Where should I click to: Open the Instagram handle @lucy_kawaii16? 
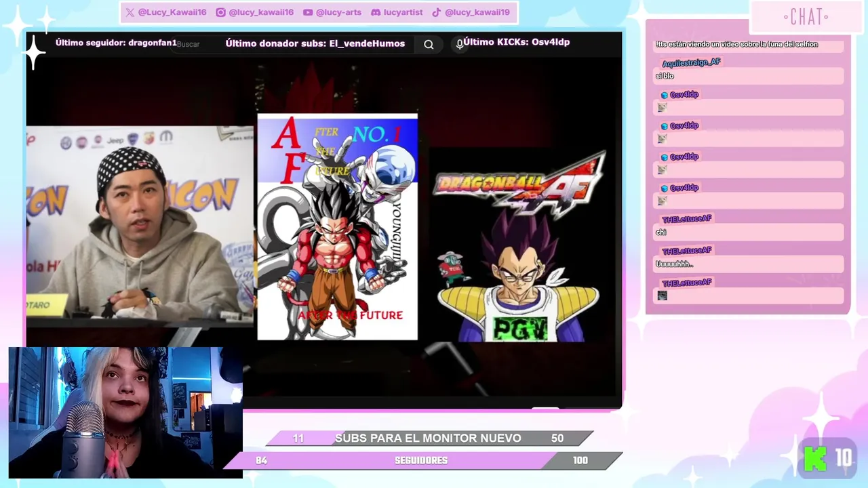click(261, 12)
